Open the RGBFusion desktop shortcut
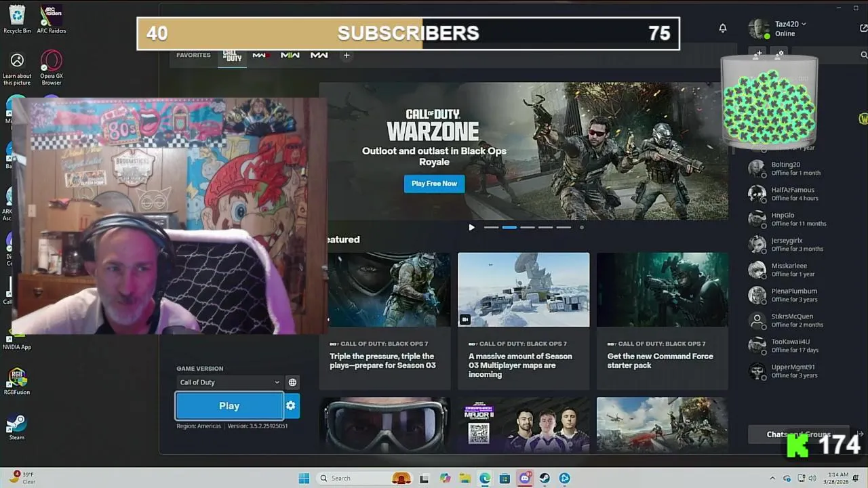This screenshot has height=488, width=868. point(17,382)
